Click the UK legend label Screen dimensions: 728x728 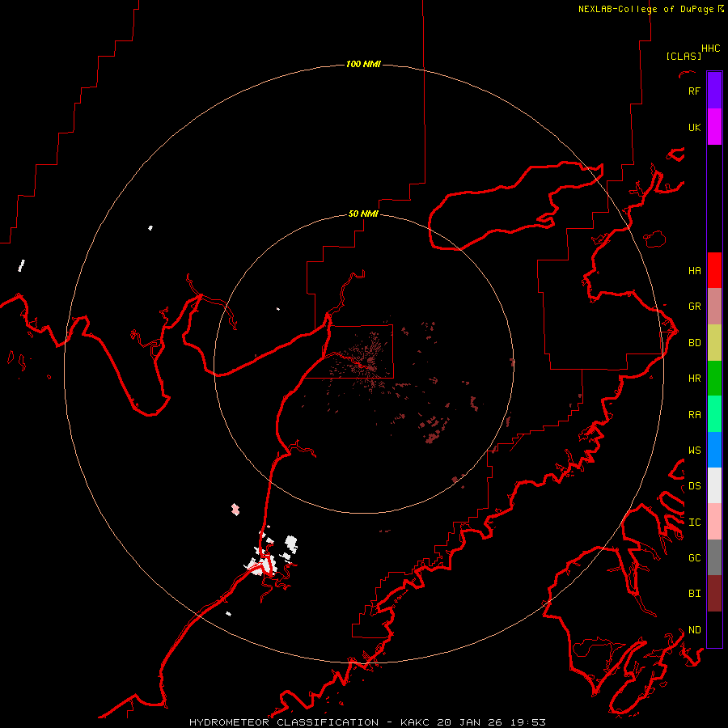point(694,127)
